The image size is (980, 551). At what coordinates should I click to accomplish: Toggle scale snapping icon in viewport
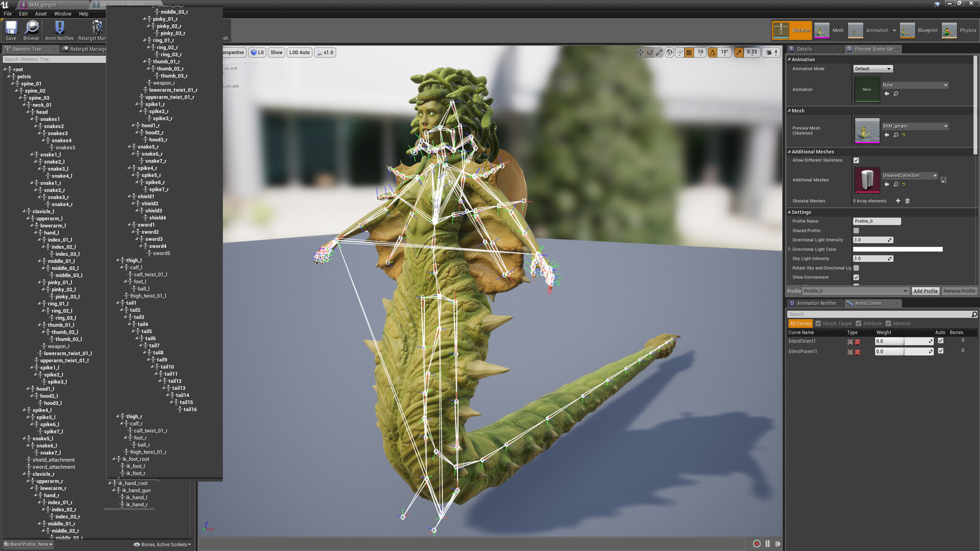pyautogui.click(x=739, y=53)
